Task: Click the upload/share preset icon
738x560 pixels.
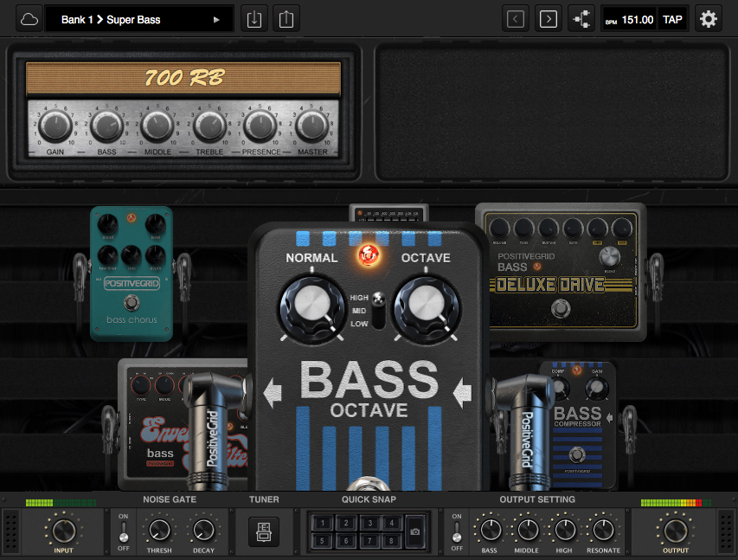Action: click(286, 17)
